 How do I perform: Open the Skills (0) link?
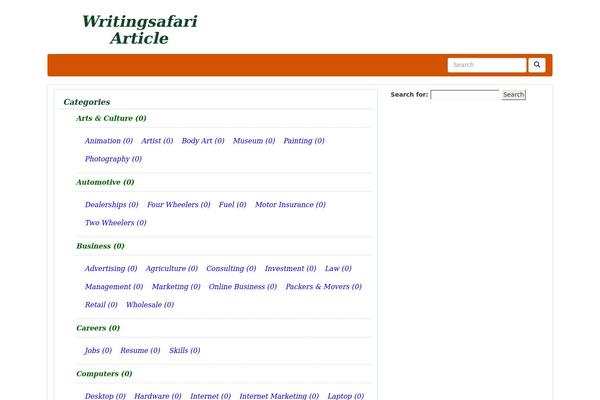pyautogui.click(x=184, y=351)
